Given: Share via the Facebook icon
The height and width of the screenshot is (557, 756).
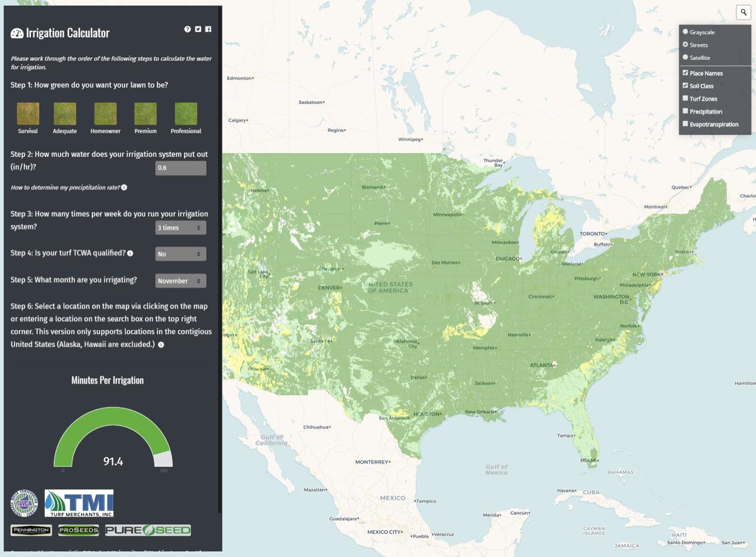Looking at the screenshot, I should click(208, 30).
